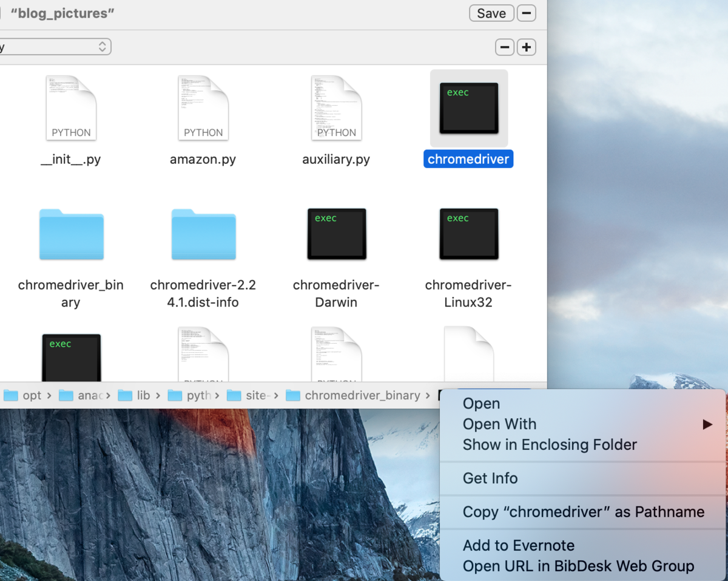This screenshot has width=728, height=581.
Task: Select the amazon.py file icon
Action: 203,108
